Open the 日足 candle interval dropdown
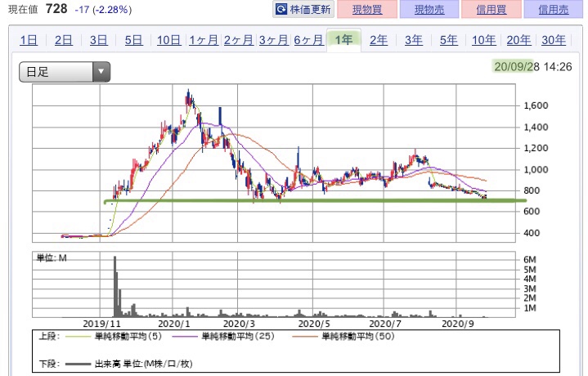 (65, 72)
